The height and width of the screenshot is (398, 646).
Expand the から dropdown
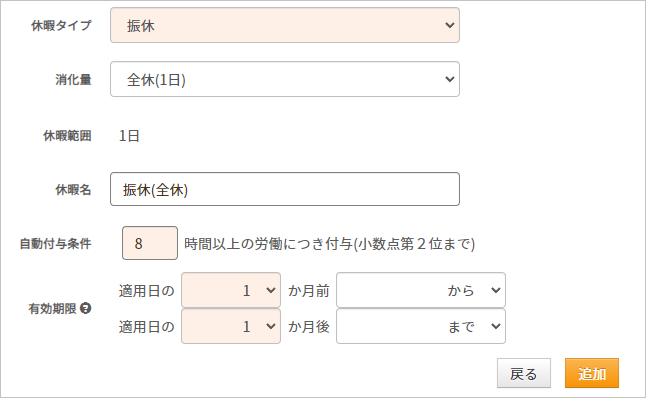coord(421,290)
